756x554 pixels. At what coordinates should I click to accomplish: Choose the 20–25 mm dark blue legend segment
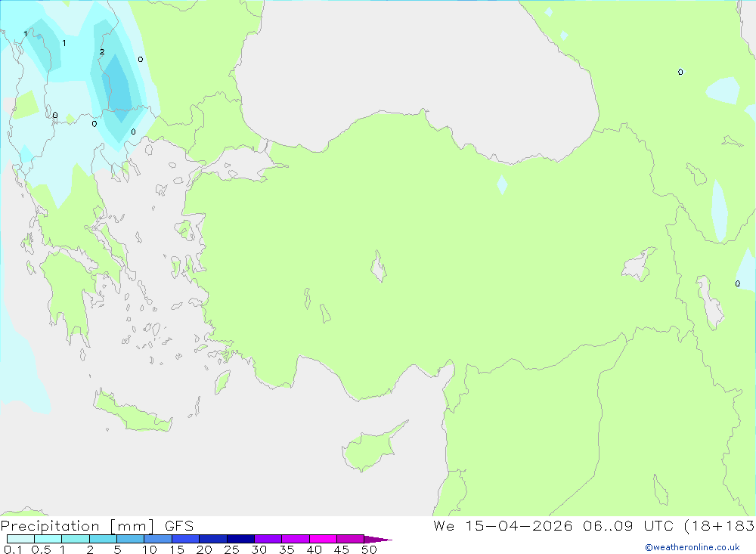coord(213,539)
